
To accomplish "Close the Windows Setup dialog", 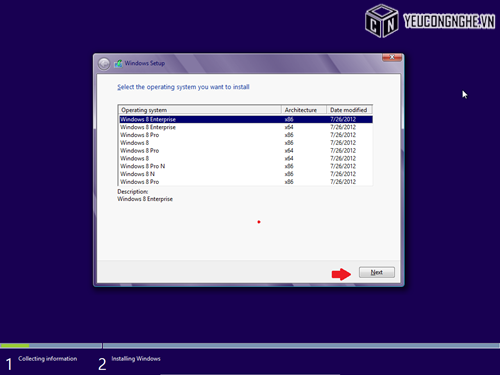I will click(x=392, y=57).
